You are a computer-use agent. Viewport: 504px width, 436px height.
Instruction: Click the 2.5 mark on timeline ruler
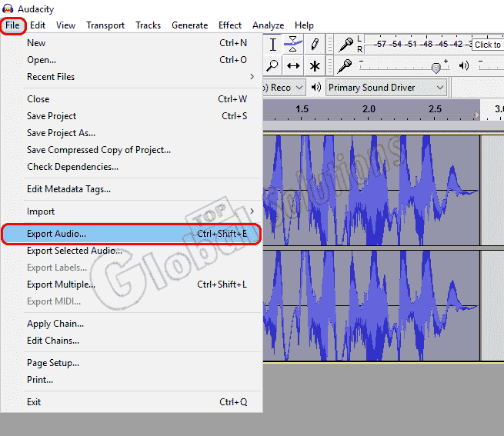click(435, 109)
